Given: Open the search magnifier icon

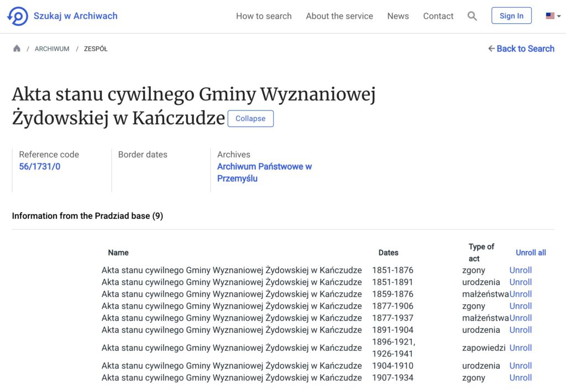Looking at the screenshot, I should click(x=472, y=16).
